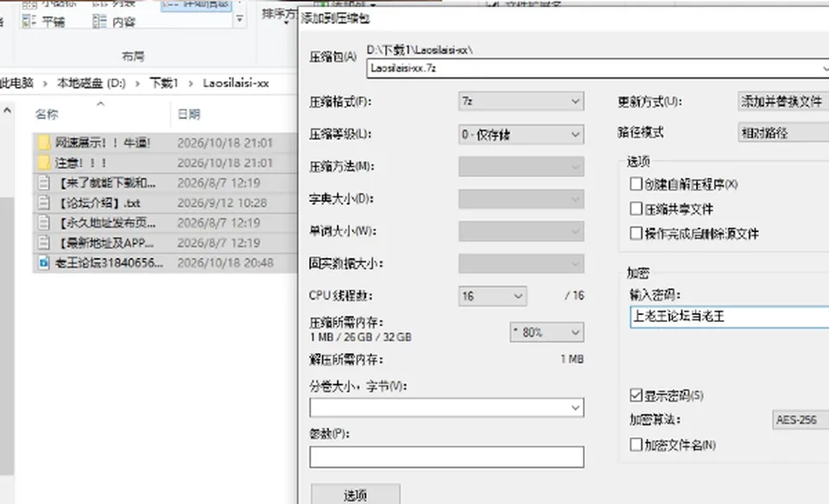Screen dimensions: 829x504
Task: Tick the 压缩共享文件 checkbox
Action: pos(636,209)
